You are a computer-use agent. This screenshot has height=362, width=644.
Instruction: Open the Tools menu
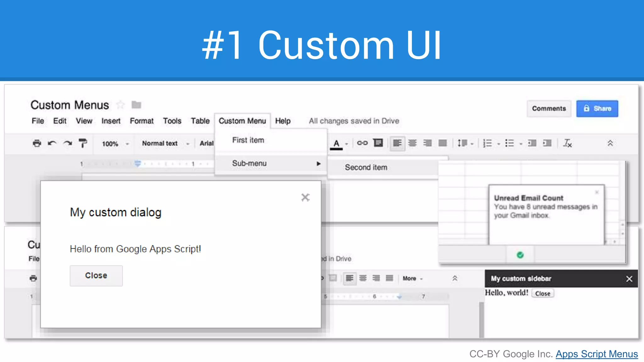172,121
